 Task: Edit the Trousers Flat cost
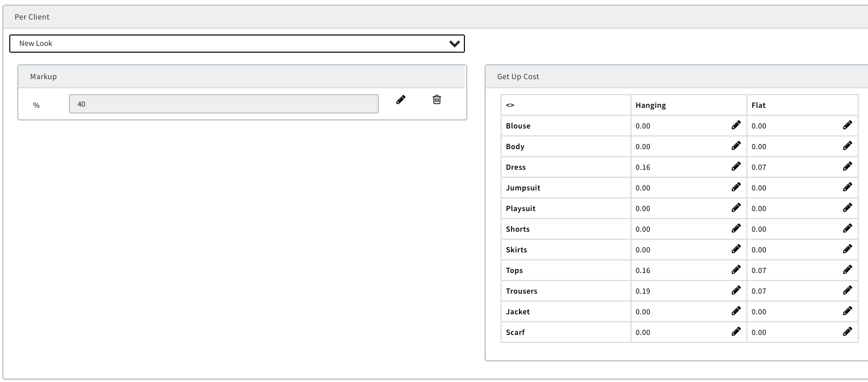[x=847, y=290]
